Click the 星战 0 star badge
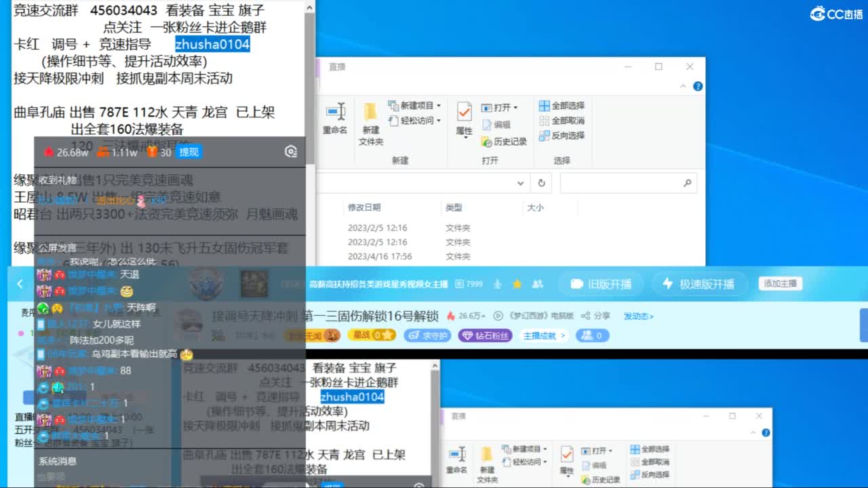The image size is (868, 488). [x=372, y=335]
